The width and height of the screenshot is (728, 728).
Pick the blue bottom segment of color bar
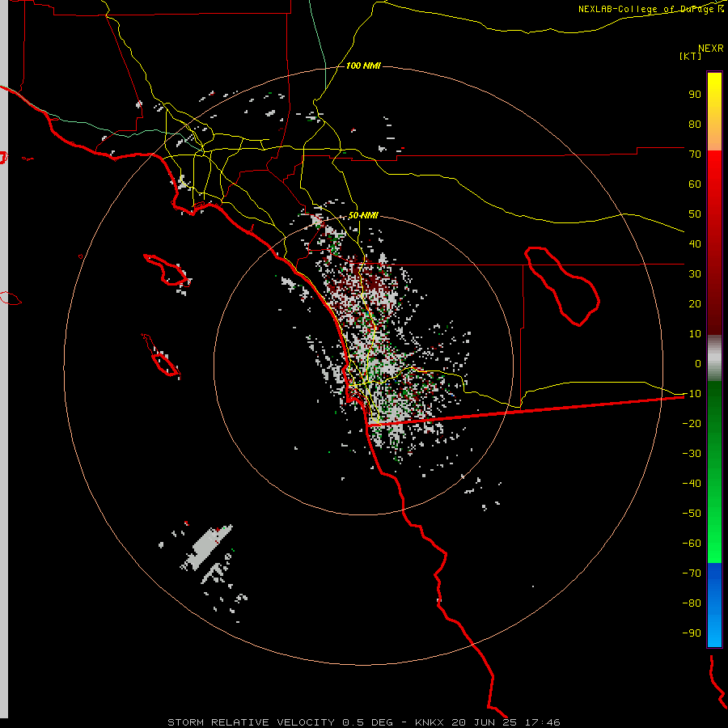point(714,605)
